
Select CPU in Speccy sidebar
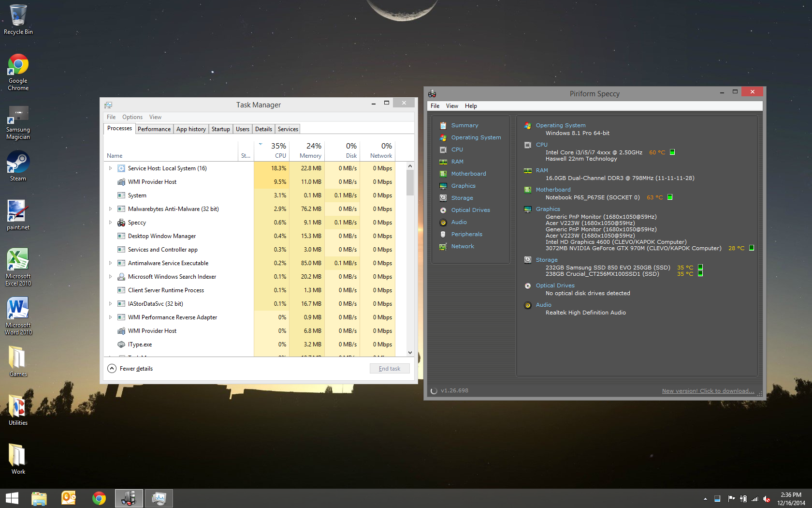[x=457, y=149]
